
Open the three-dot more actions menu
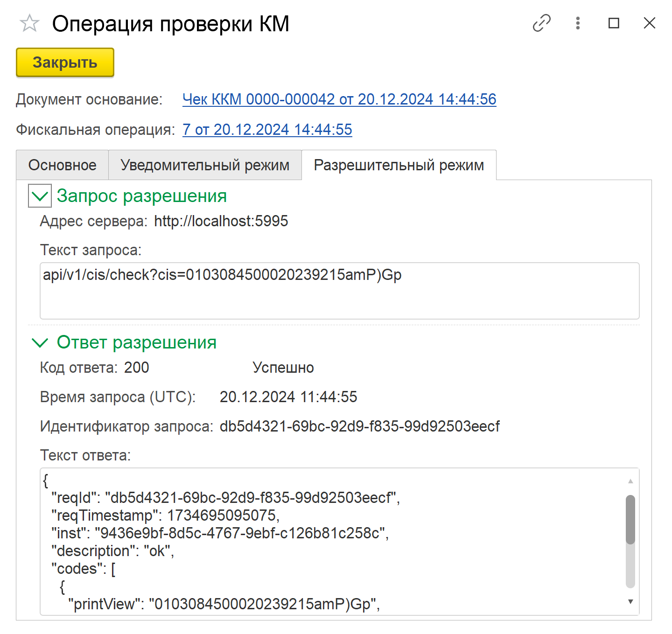pos(578,23)
